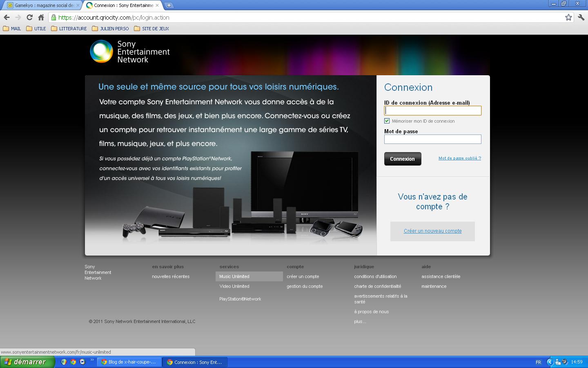Click the first quick launch shield icon
The width and height of the screenshot is (588, 368).
click(x=64, y=362)
